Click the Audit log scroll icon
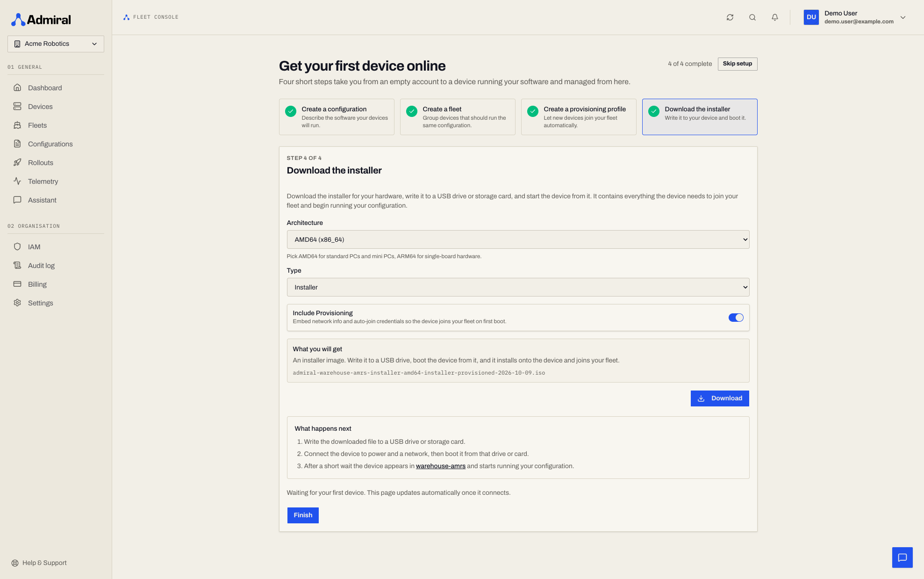 click(17, 265)
